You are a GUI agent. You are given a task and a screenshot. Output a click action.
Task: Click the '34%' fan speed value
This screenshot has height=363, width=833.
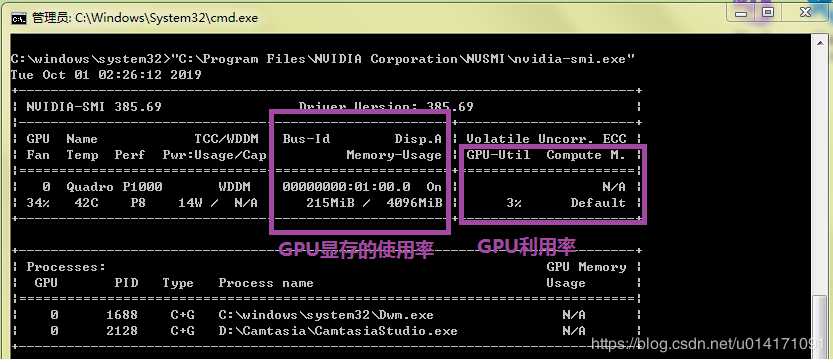pyautogui.click(x=38, y=203)
